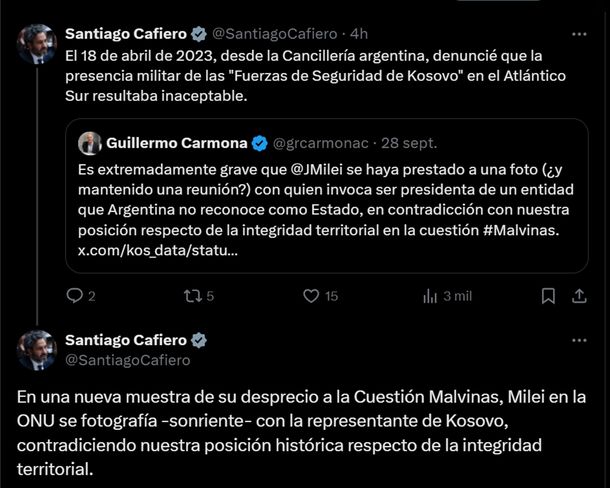Click the share icon on the tweet
Viewport: 610px width, 488px height.
coord(579,295)
